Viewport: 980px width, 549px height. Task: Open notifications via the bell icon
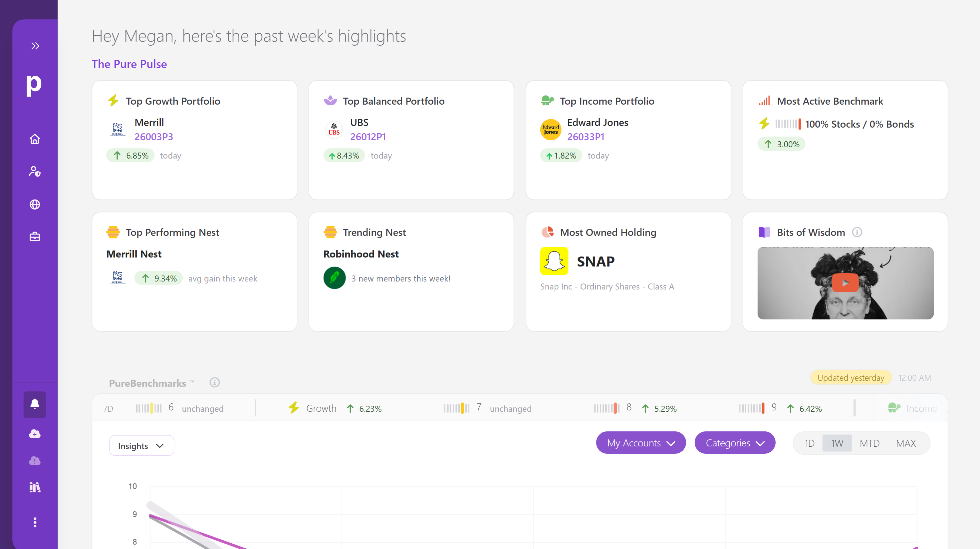(35, 404)
